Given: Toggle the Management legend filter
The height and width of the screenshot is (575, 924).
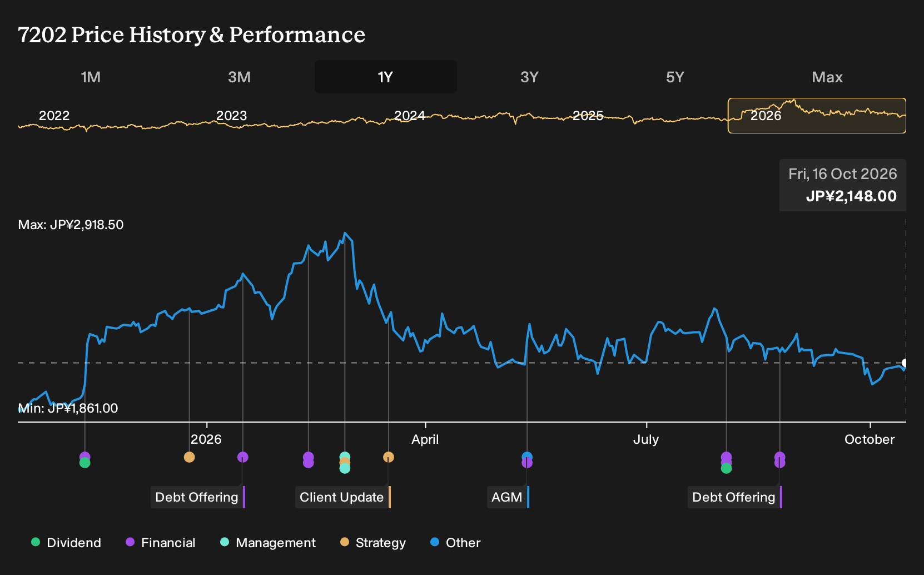Looking at the screenshot, I should pos(268,543).
